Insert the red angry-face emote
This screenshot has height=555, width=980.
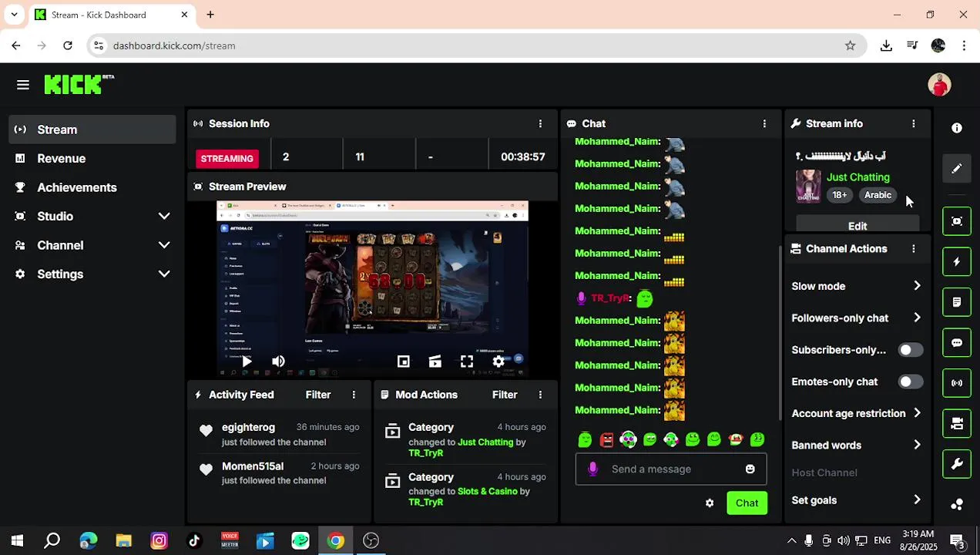(607, 439)
